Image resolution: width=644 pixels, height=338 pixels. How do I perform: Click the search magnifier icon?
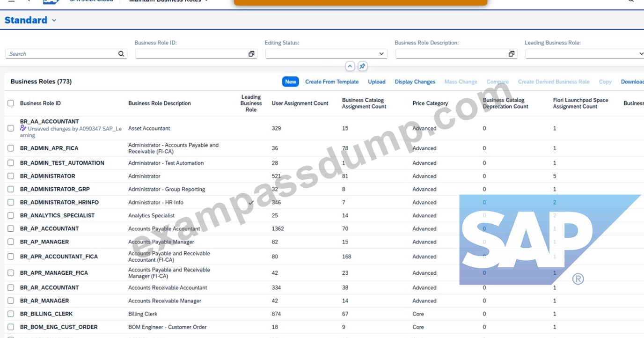(121, 54)
